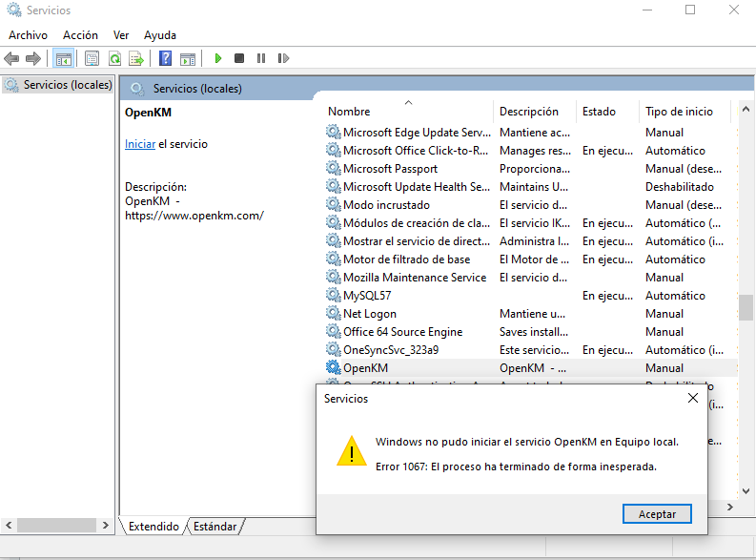Click the Iniciar link to start service
This screenshot has height=560, width=756.
tap(140, 144)
